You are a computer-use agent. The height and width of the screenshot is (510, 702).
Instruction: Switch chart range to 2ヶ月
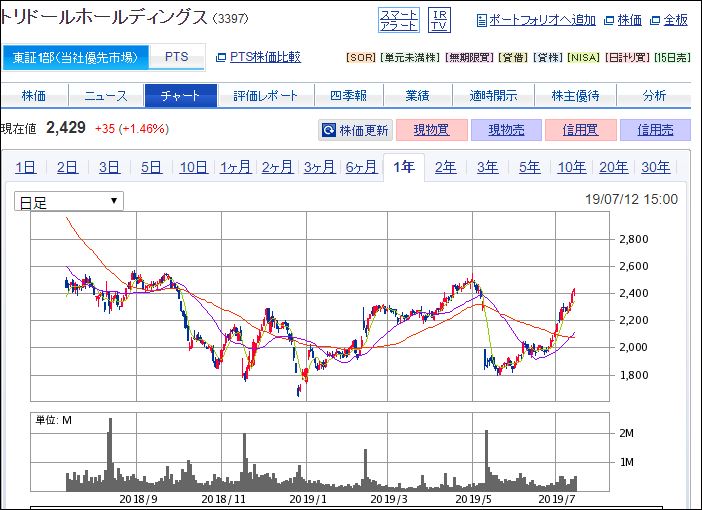point(278,167)
